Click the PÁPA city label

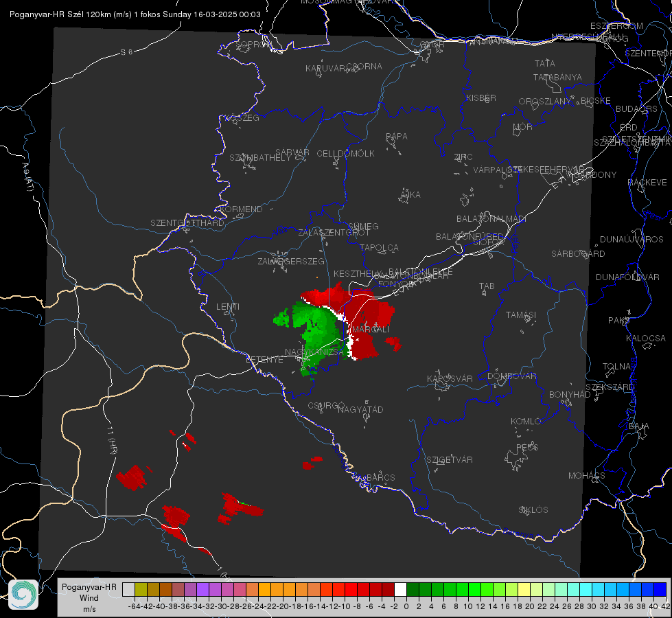pos(397,136)
